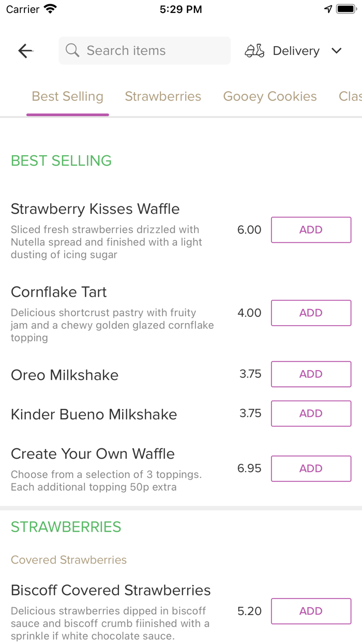Screen dimensions: 362x644
Task: Tap the delivery scooter icon
Action: [254, 50]
